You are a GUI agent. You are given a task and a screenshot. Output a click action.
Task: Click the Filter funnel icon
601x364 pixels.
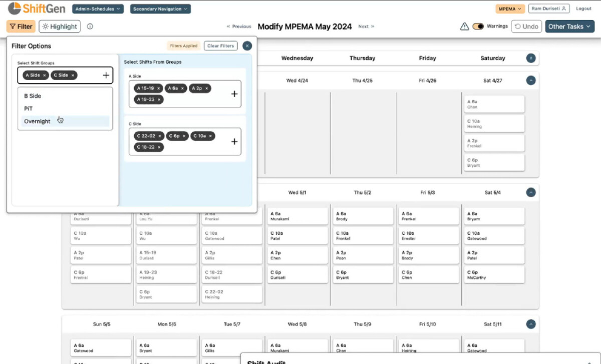13,26
